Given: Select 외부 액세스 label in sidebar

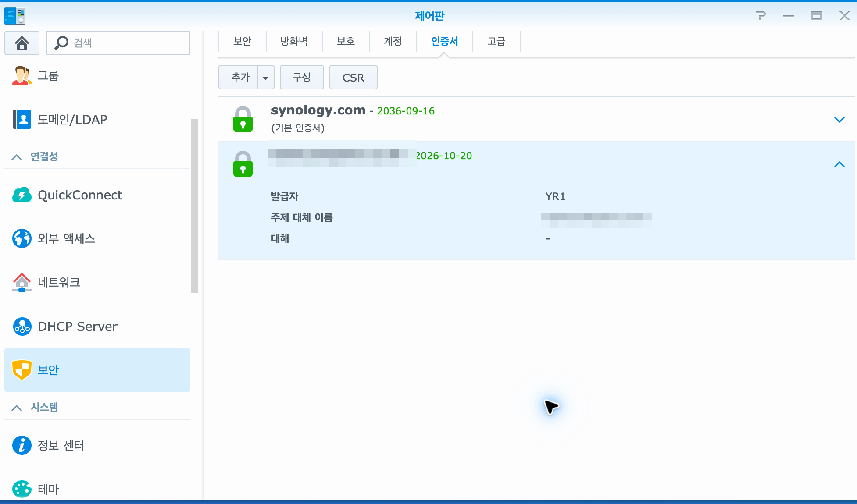Looking at the screenshot, I should 66,238.
